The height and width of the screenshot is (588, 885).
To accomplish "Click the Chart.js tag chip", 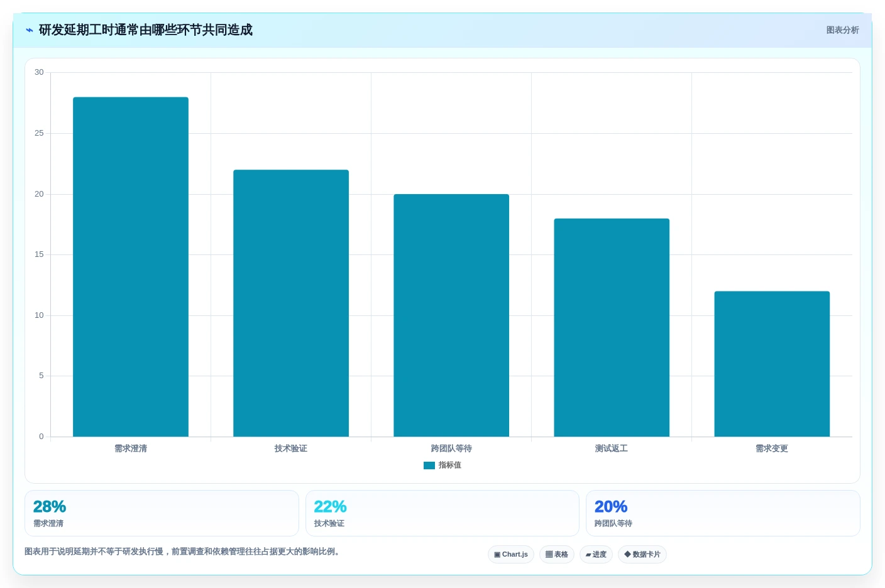I will (x=511, y=554).
